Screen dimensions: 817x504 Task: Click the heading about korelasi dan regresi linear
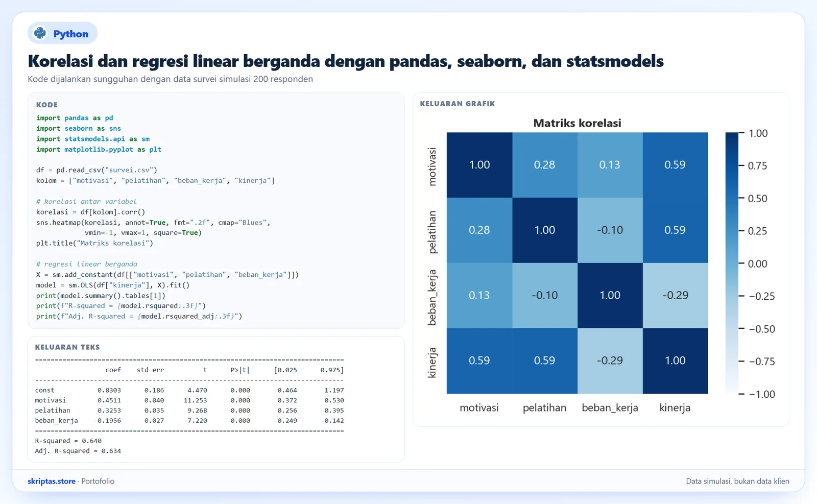point(346,61)
